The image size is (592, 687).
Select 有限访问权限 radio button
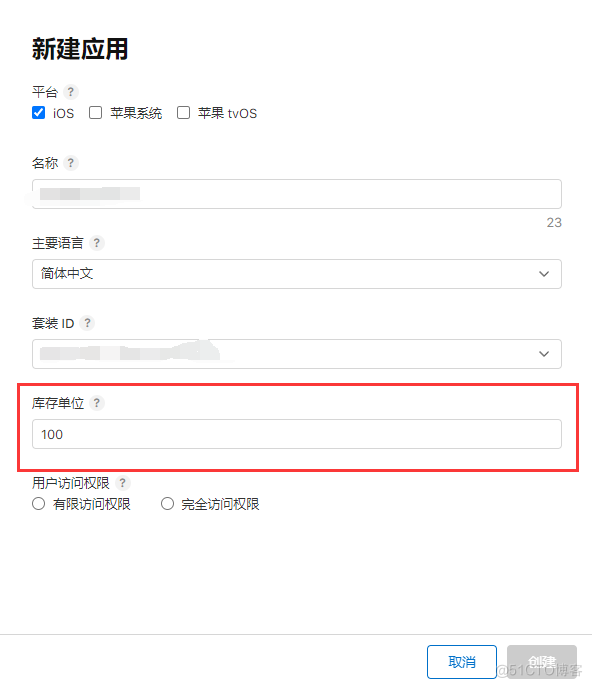coord(39,503)
